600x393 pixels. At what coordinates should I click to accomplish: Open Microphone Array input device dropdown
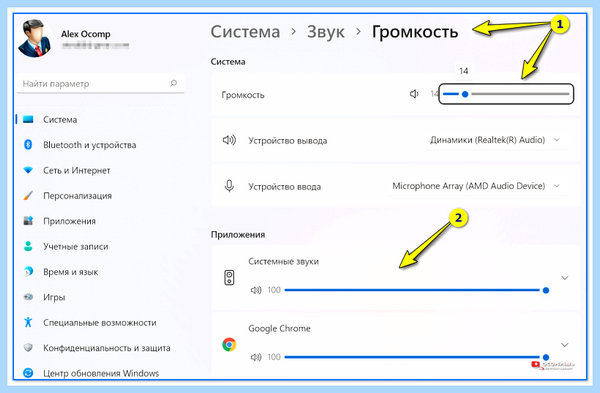point(476,186)
